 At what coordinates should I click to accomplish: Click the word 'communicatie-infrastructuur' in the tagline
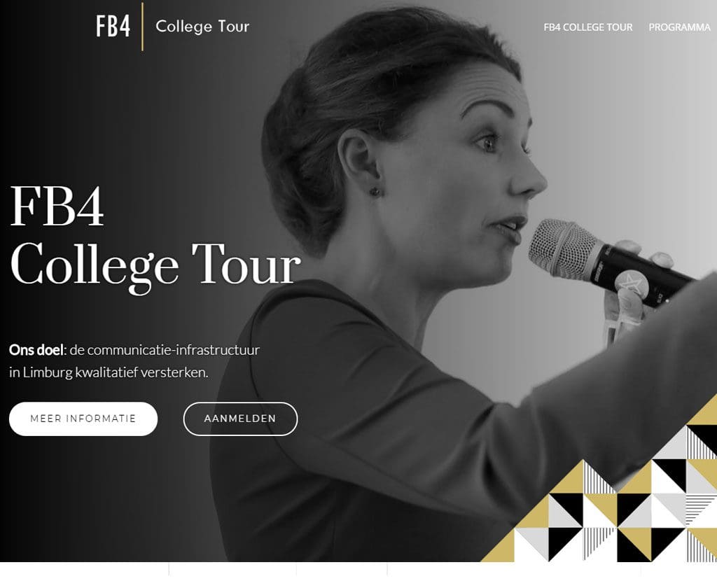tap(174, 350)
